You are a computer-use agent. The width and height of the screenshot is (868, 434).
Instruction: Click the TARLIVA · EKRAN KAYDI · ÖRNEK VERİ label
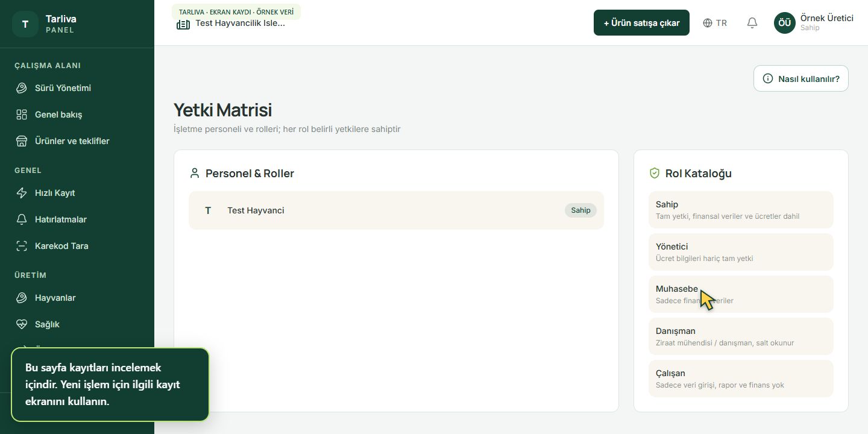236,11
